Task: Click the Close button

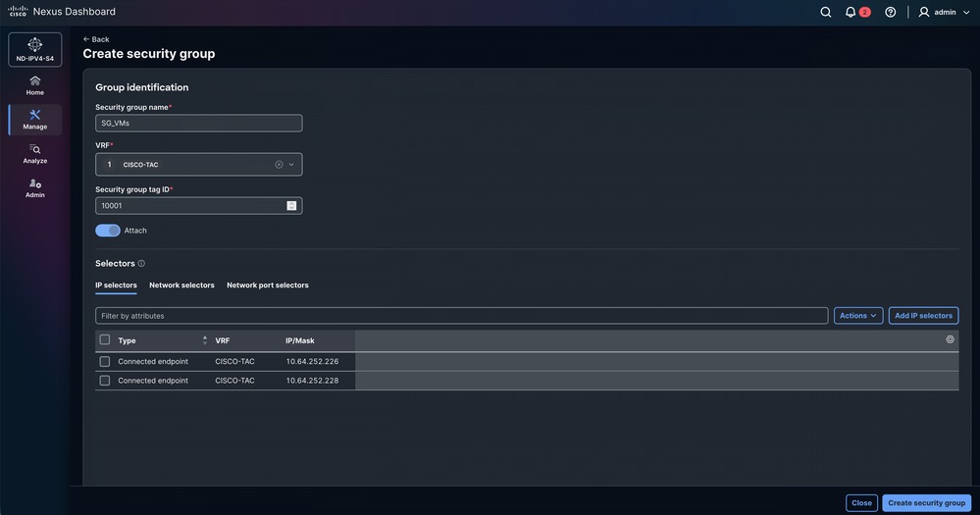Action: 861,503
